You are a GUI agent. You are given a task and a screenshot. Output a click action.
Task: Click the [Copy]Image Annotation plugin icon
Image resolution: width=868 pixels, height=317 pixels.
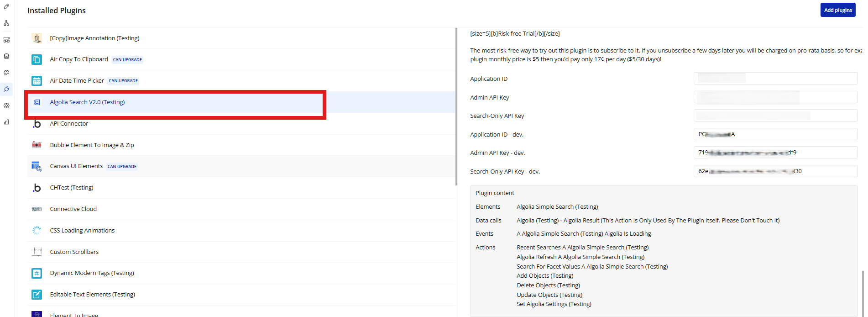click(37, 38)
